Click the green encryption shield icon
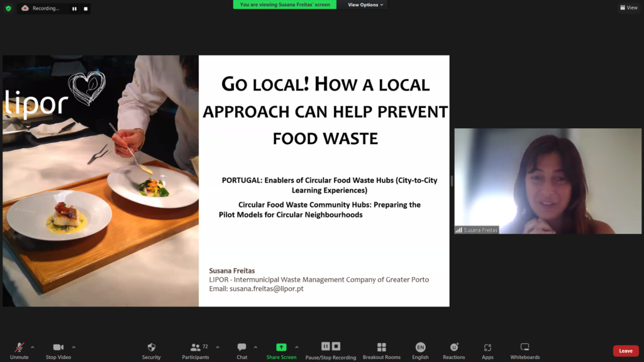644x362 pixels. (x=8, y=8)
